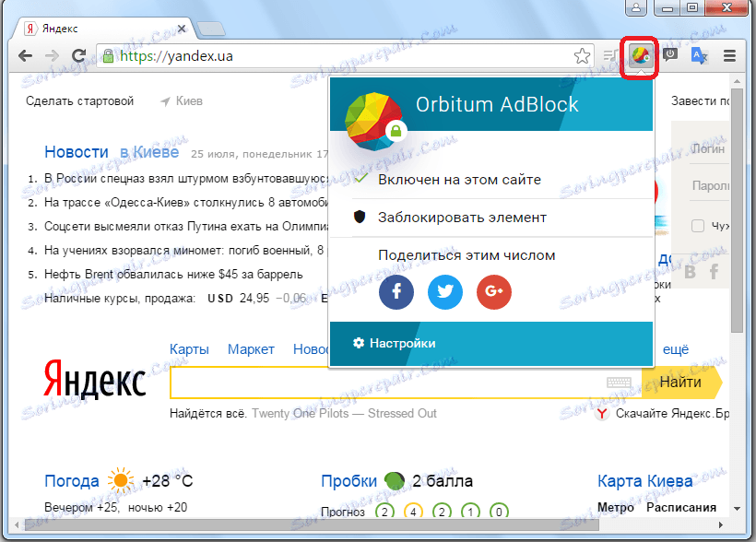Expand the 'ещё' services menu

tap(676, 349)
